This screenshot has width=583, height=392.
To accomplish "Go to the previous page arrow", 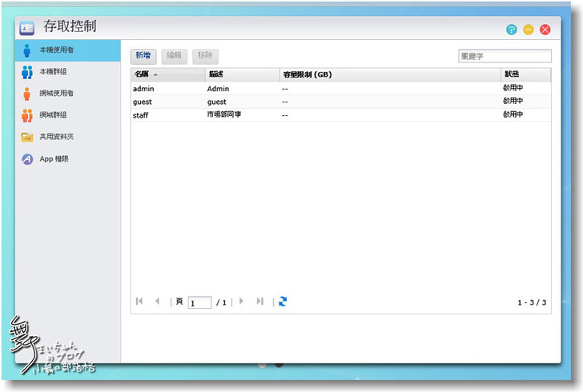I will 157,302.
